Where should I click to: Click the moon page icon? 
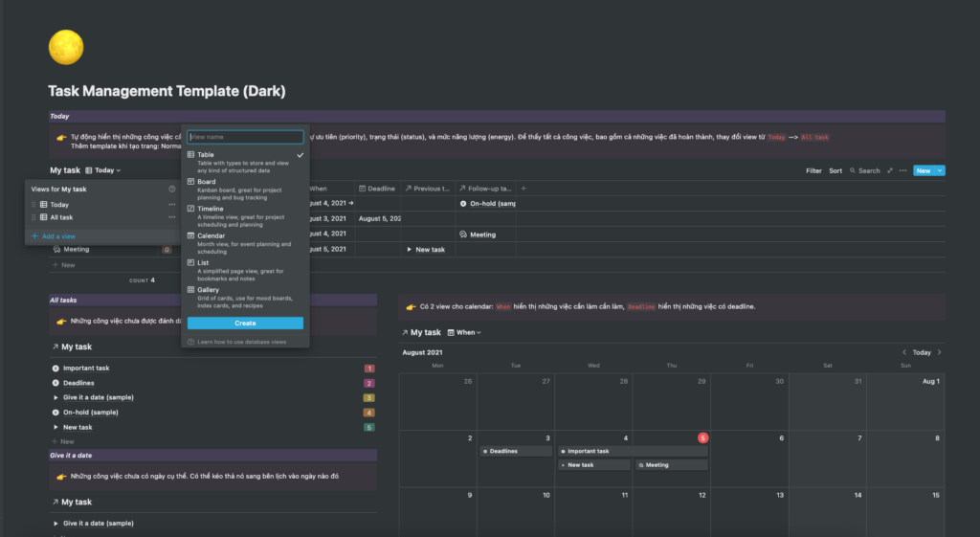[x=65, y=48]
